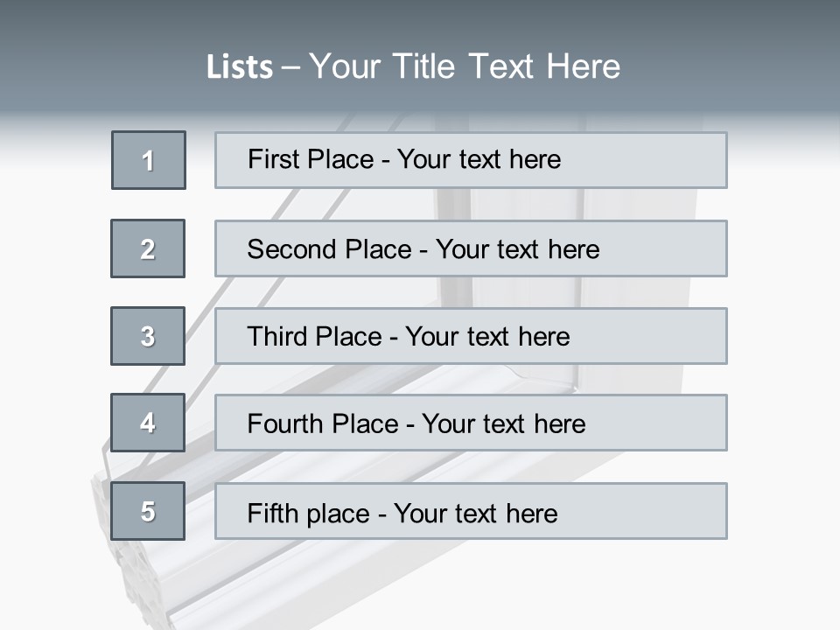This screenshot has height=630, width=840.
Task: Pick the number 4 square
Action: coord(148,423)
